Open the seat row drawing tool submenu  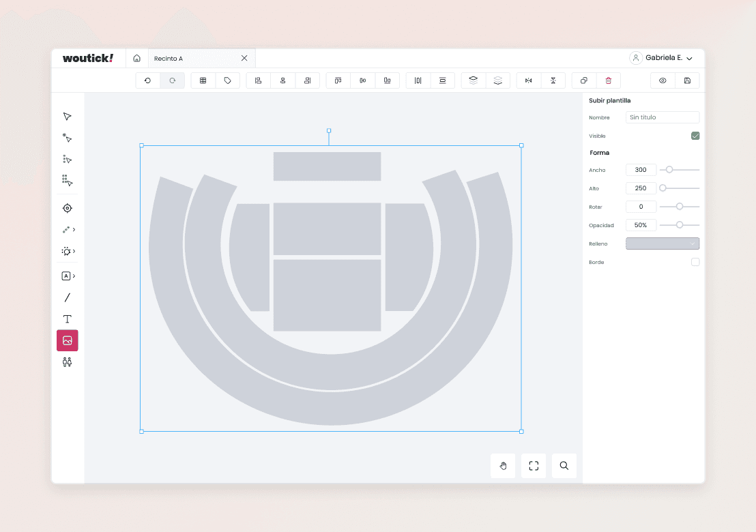[x=69, y=230]
